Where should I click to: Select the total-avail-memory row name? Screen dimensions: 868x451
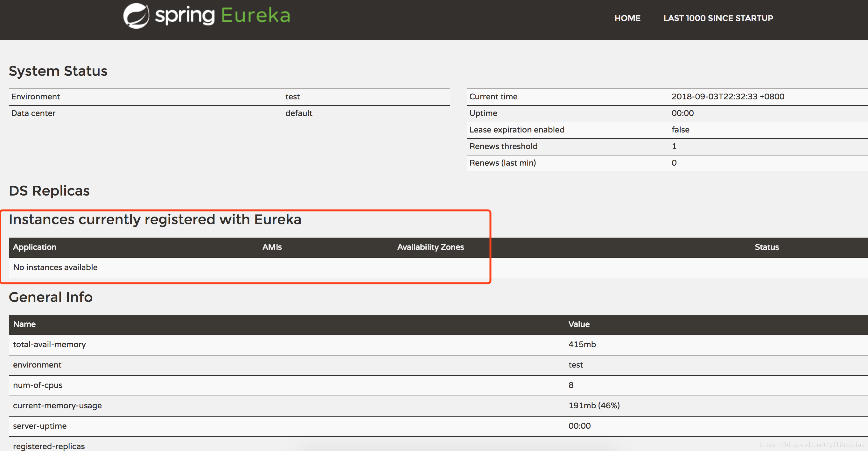[x=49, y=345]
